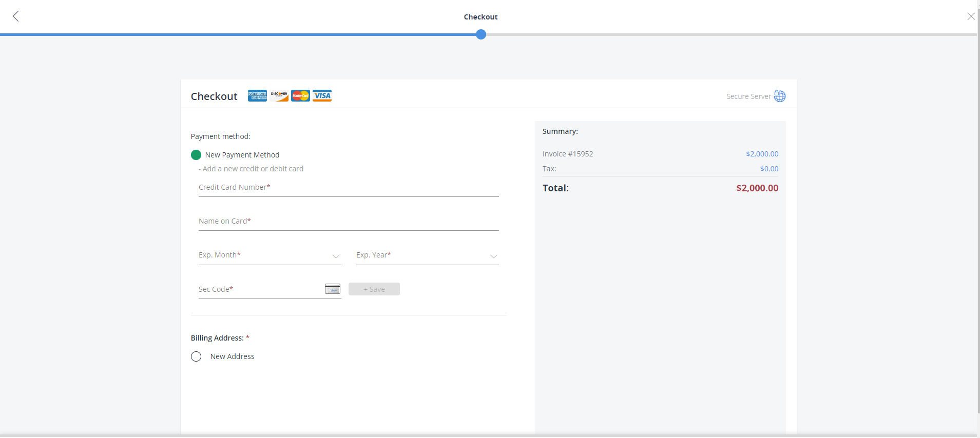This screenshot has height=438, width=980.
Task: Click the Secure Server globe icon
Action: click(x=780, y=96)
